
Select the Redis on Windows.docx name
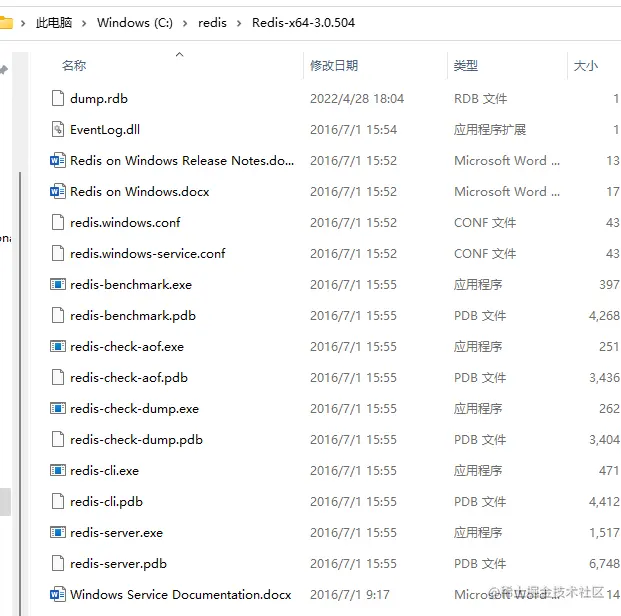[139, 191]
